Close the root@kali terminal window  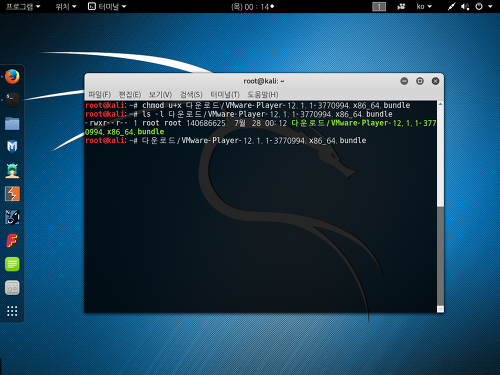click(x=435, y=81)
